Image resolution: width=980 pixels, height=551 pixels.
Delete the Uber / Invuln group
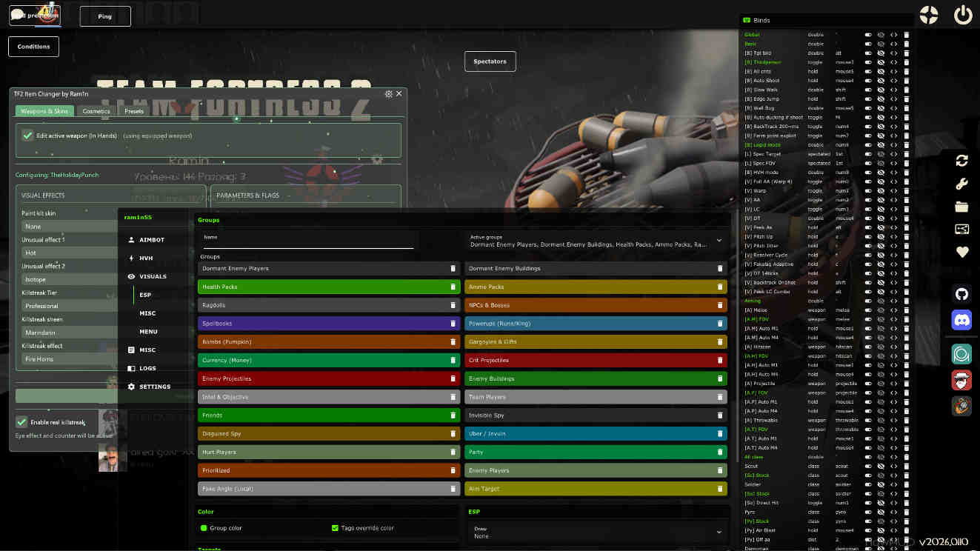point(719,433)
